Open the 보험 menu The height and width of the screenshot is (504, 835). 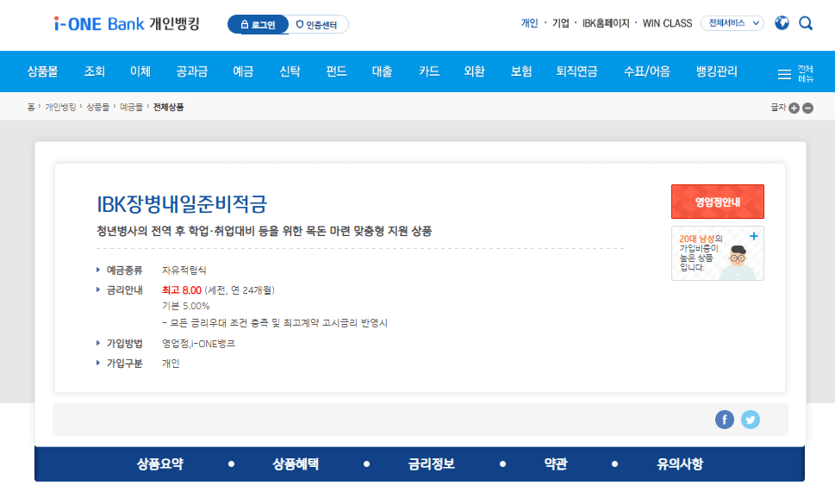520,72
